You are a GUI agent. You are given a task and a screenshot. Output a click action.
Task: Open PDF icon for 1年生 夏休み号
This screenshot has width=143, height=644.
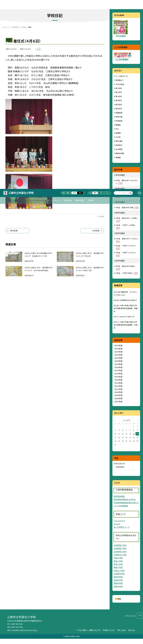coord(121,183)
